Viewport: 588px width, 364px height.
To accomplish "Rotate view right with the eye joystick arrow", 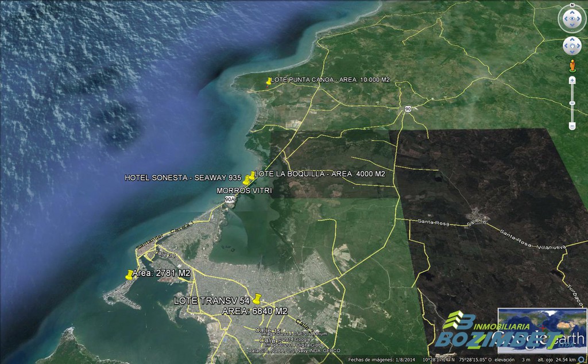I will [x=580, y=20].
